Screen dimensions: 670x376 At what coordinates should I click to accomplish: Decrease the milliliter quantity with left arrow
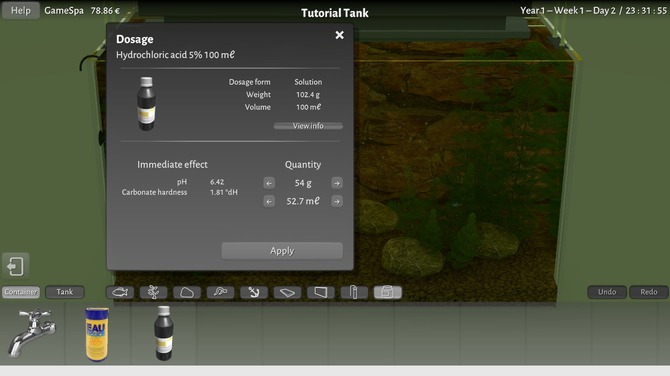[x=269, y=201]
